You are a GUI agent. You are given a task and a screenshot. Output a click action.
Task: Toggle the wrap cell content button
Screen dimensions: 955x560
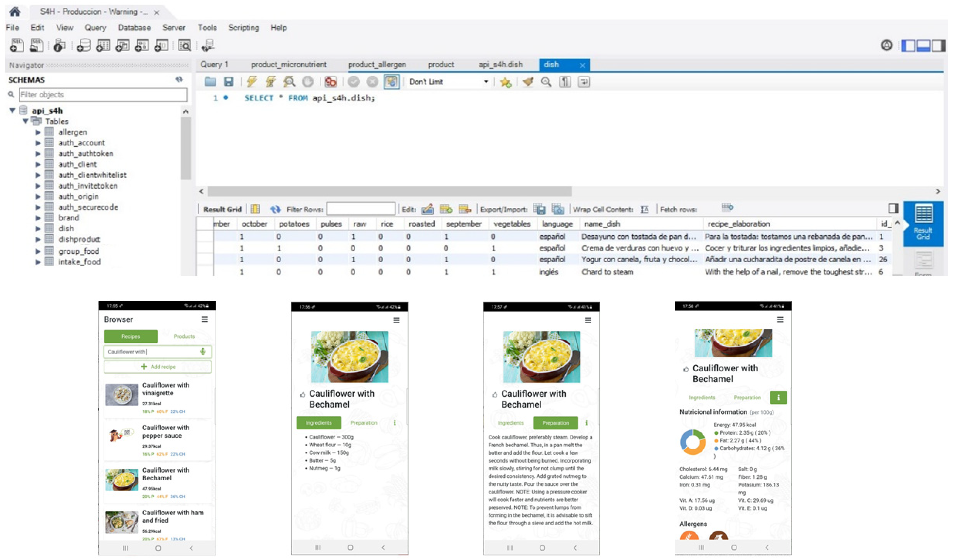tap(644, 209)
